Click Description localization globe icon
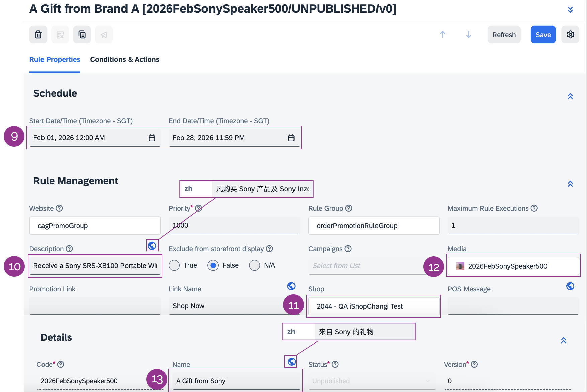 click(x=152, y=246)
